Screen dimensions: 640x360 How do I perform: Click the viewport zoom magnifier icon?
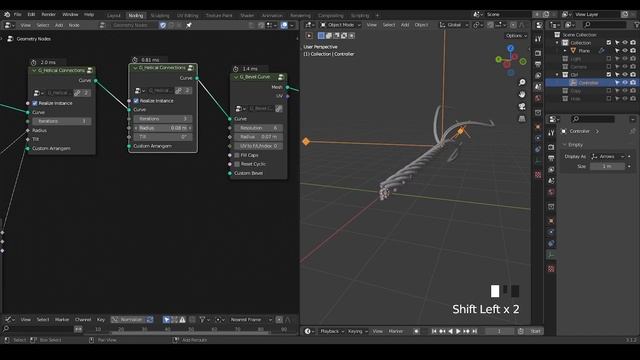point(522,82)
